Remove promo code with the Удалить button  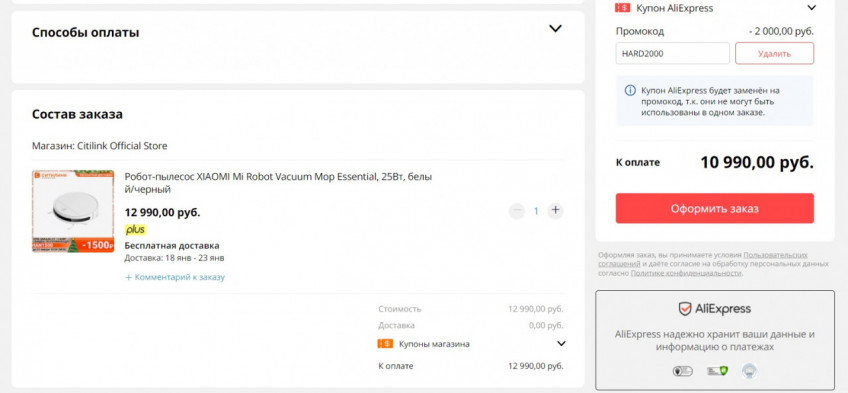[x=774, y=54]
